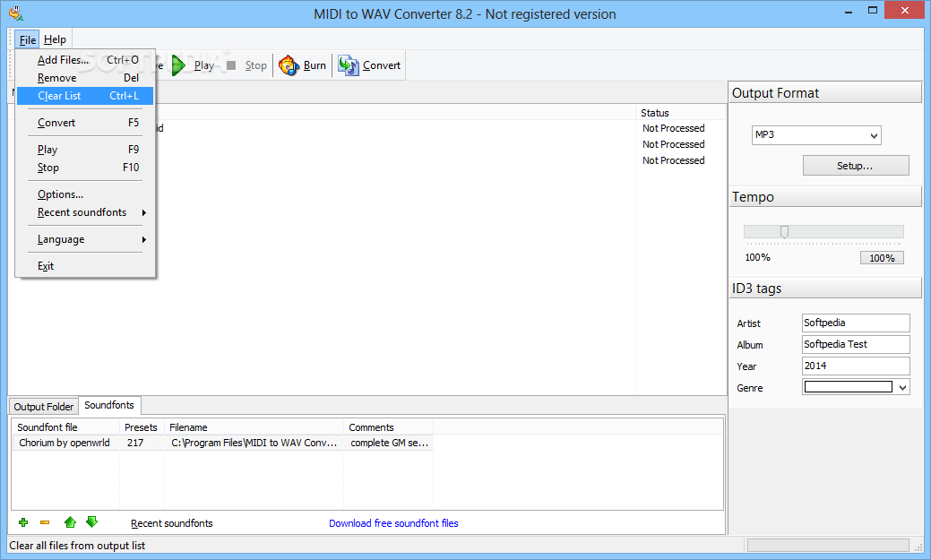Viewport: 931px width, 560px height.
Task: Click the Tempo slider thumb
Action: point(784,231)
